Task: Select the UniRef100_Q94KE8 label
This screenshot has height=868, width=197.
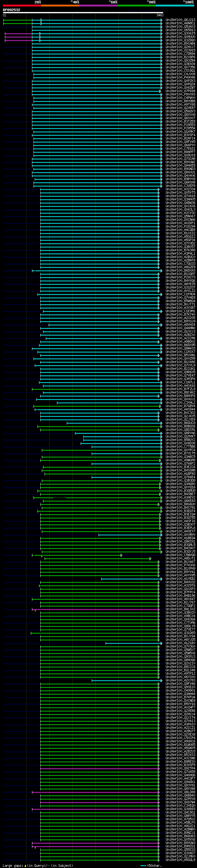Action: pos(180,165)
